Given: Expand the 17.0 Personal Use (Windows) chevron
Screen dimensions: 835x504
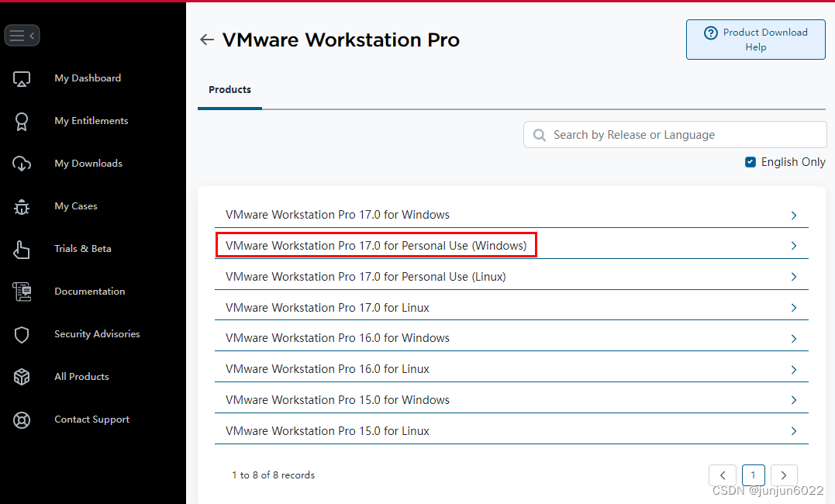Looking at the screenshot, I should click(793, 246).
